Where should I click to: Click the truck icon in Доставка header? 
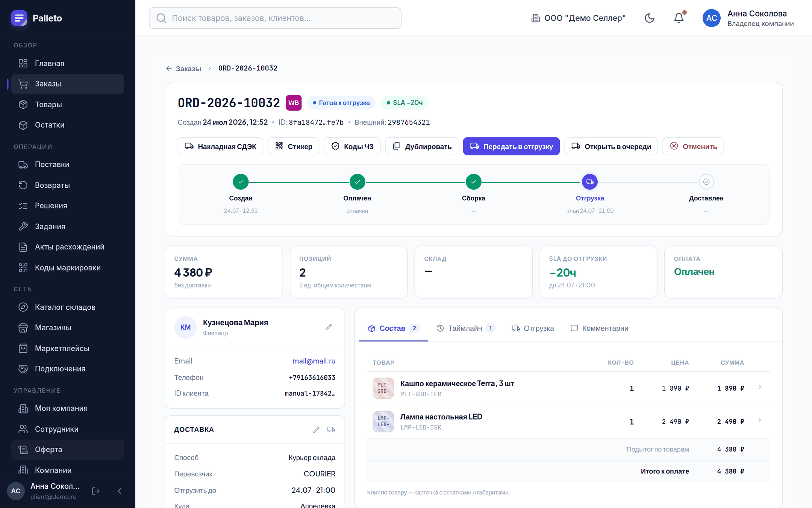331,429
